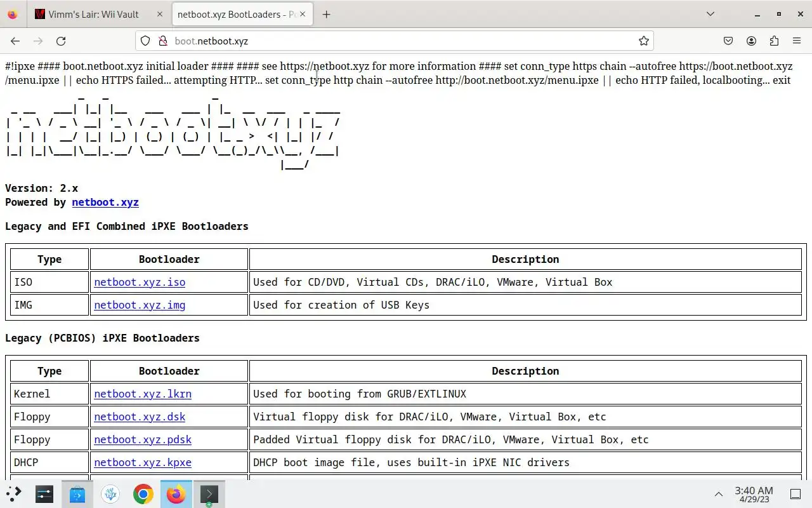
Task: Select the DHCP type cell
Action: pyautogui.click(x=49, y=462)
